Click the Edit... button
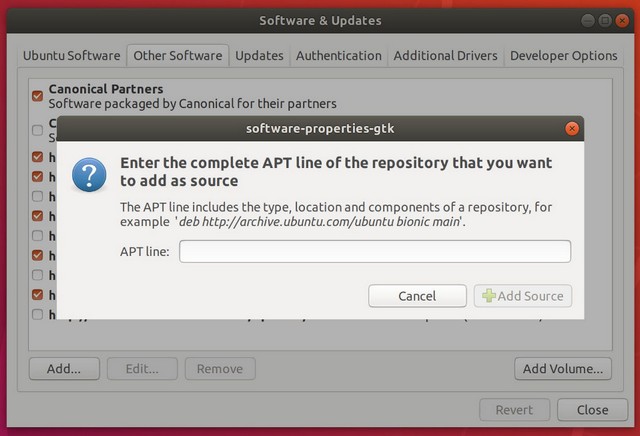 (x=142, y=369)
